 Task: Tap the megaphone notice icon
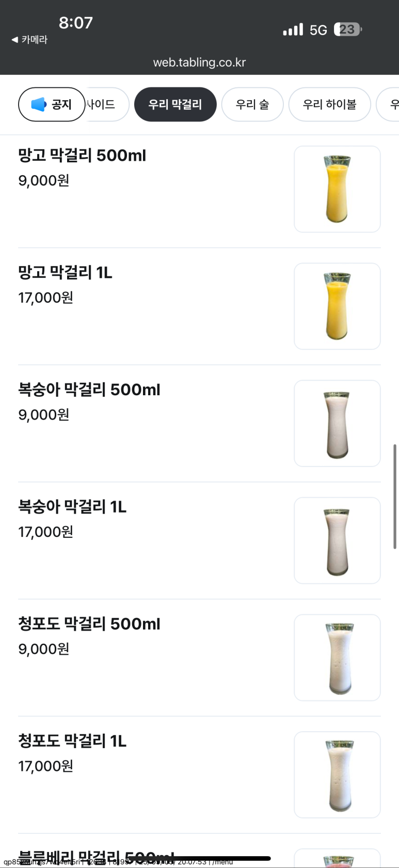click(x=39, y=104)
